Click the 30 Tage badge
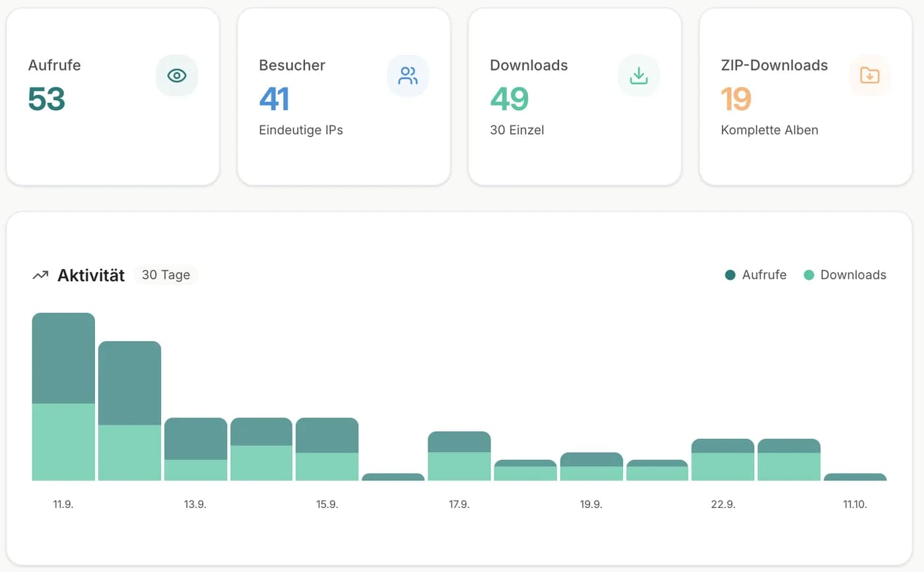 [x=166, y=275]
